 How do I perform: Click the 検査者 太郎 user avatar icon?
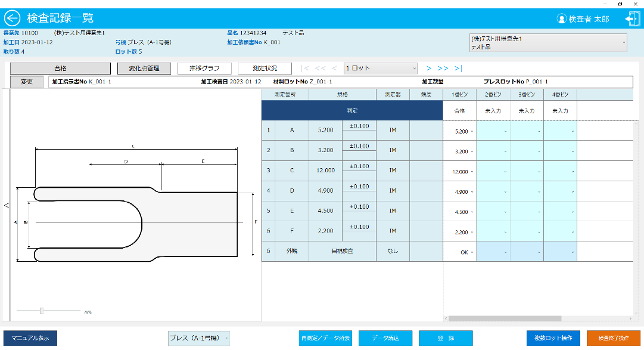click(x=561, y=19)
